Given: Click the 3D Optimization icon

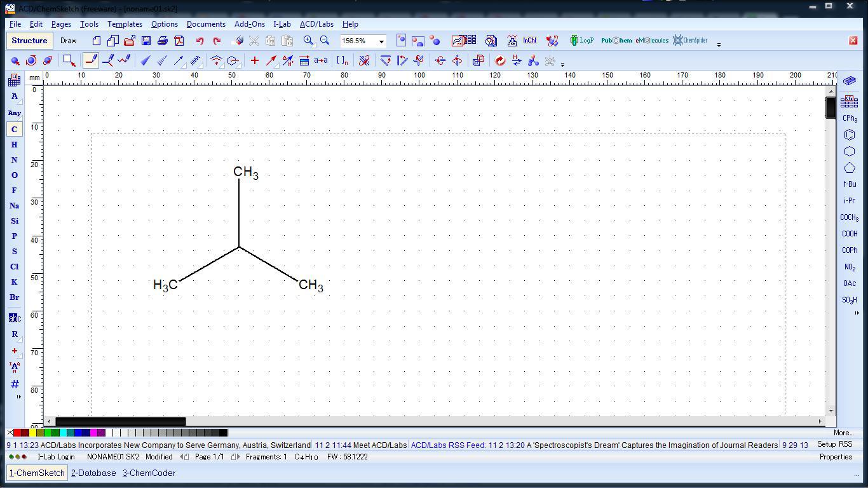Looking at the screenshot, I should (533, 60).
